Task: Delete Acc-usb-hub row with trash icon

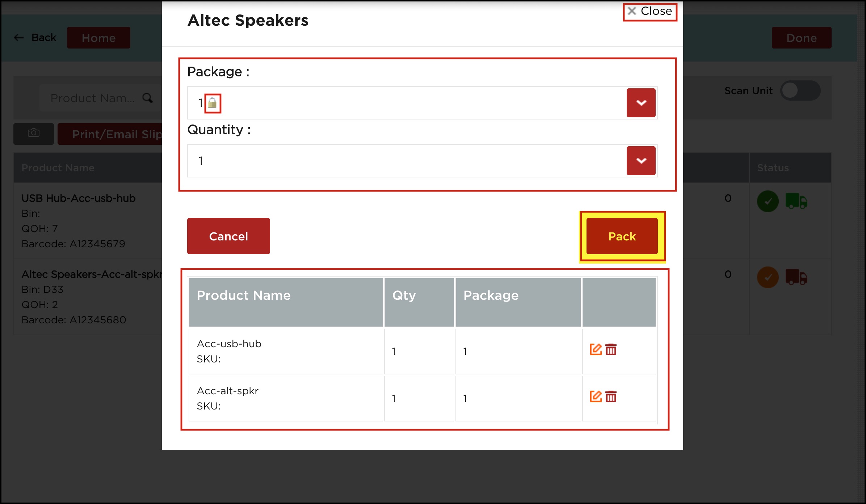Action: point(611,349)
